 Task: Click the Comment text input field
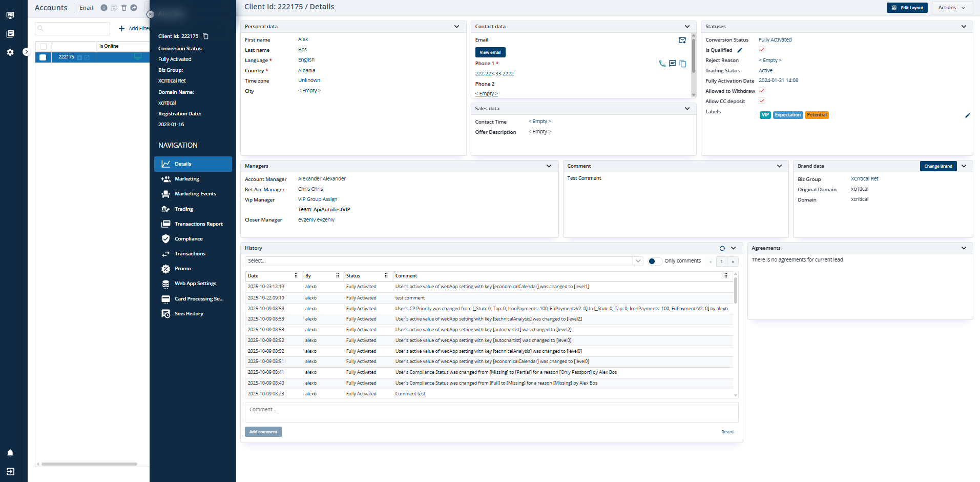(x=491, y=412)
